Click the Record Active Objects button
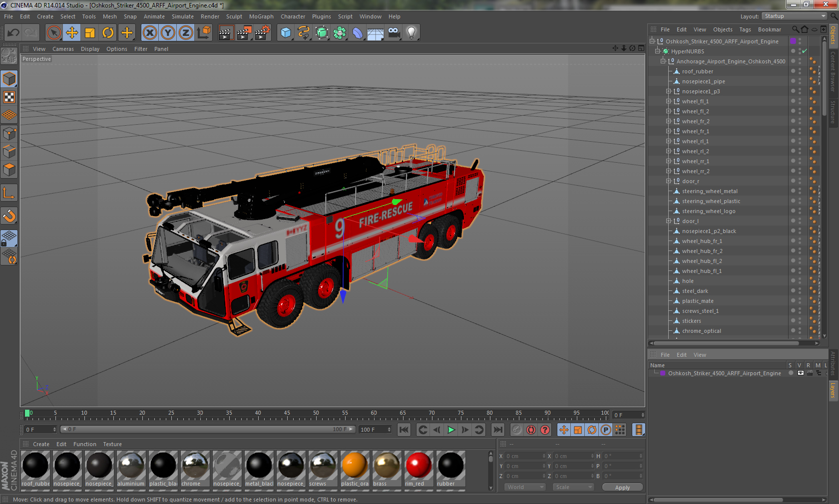This screenshot has width=839, height=504. pyautogui.click(x=517, y=430)
